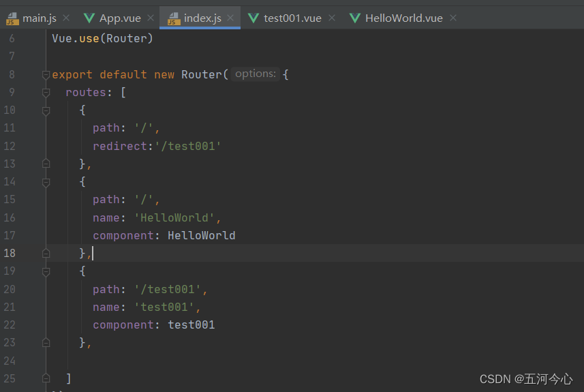The width and height of the screenshot is (584, 392).
Task: Switch to the test001.vue tab
Action: (x=292, y=18)
